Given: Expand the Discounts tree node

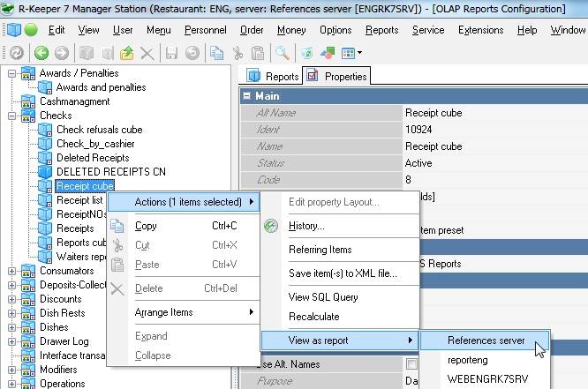Looking at the screenshot, I should pos(12,299).
